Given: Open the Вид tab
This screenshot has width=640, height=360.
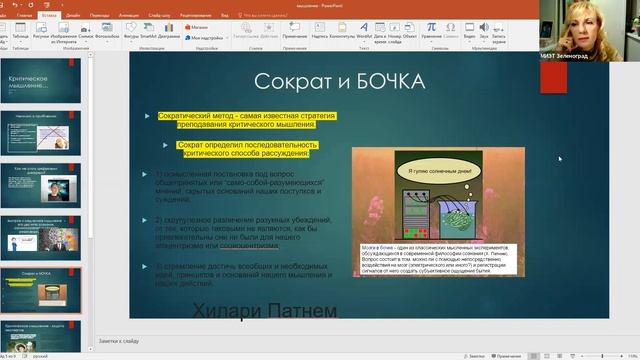Looking at the screenshot, I should click(x=225, y=16).
